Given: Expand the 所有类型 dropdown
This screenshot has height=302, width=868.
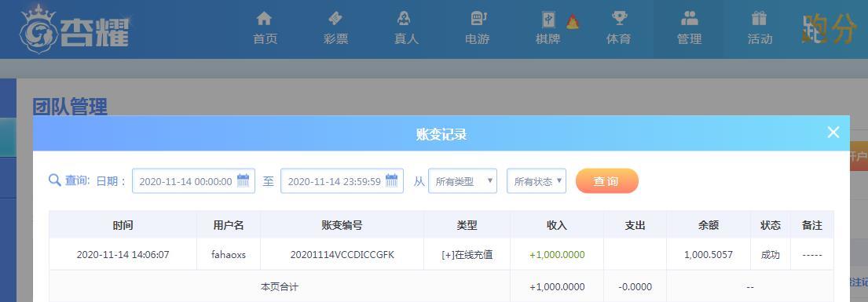Looking at the screenshot, I should point(463,181).
